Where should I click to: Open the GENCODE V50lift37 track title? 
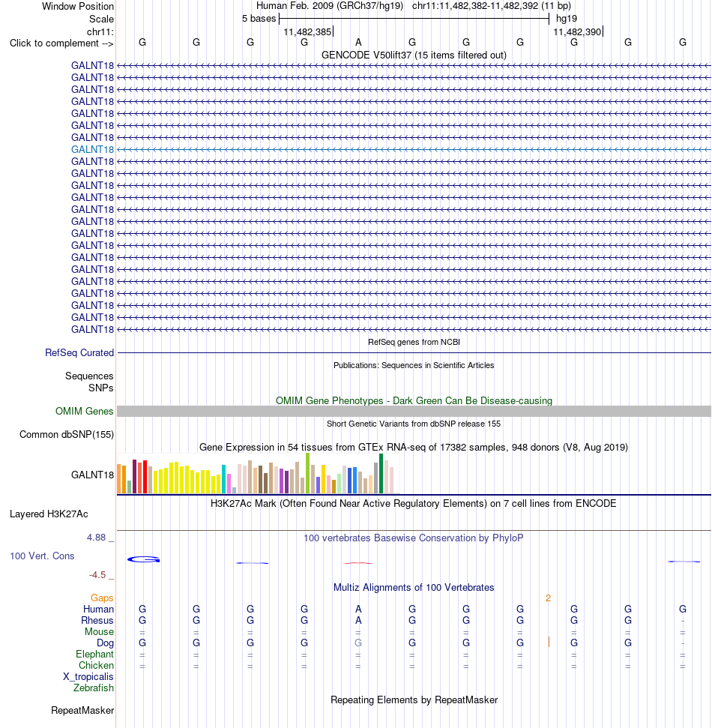coord(414,55)
